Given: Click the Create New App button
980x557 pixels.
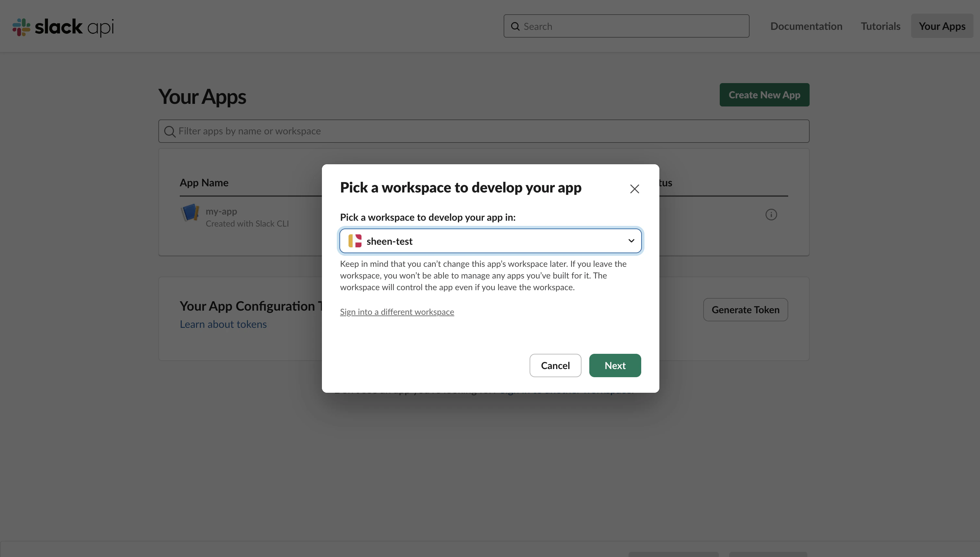Looking at the screenshot, I should tap(764, 95).
